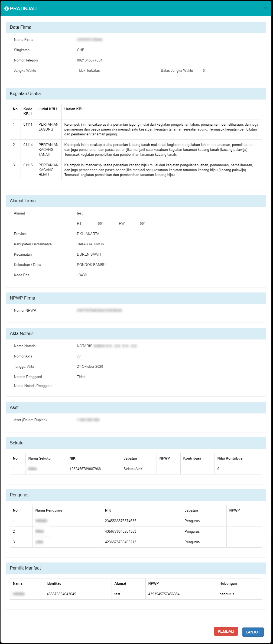Select the Alamat Firma section heading

23,201
